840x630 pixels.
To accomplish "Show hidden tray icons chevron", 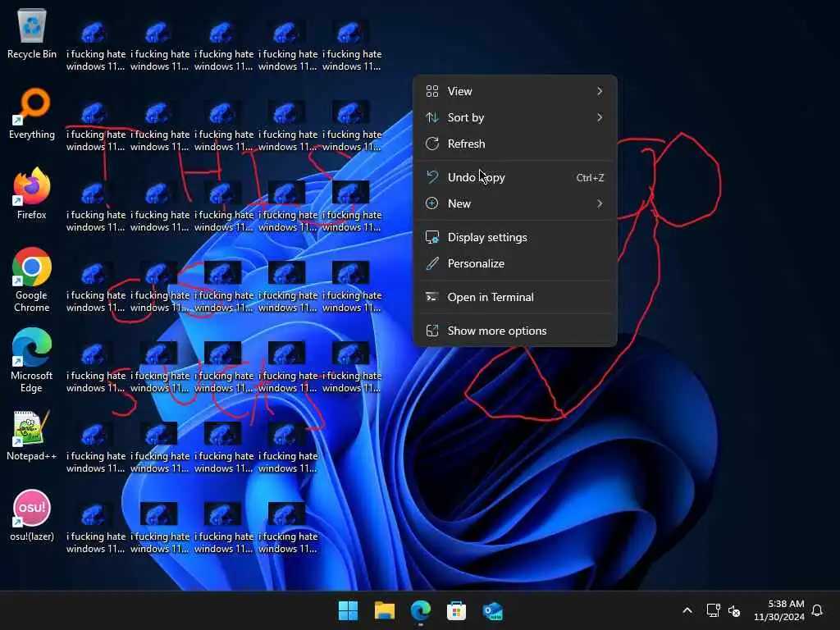I will [687, 610].
